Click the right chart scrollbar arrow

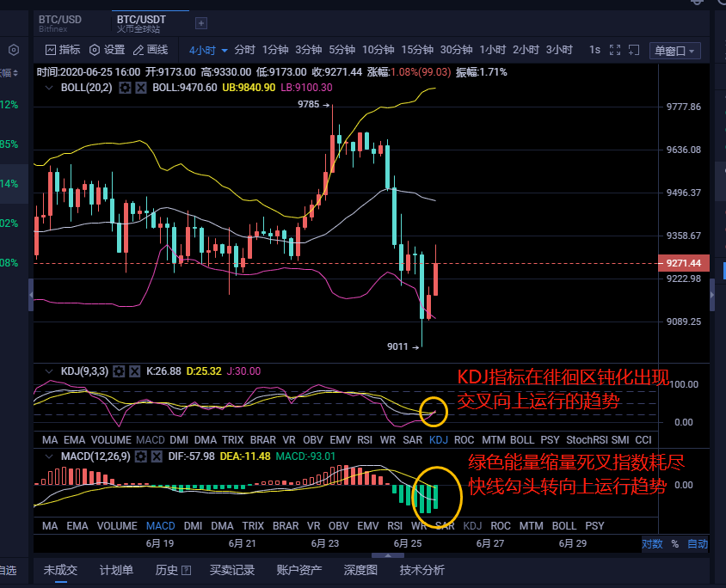coord(713,295)
